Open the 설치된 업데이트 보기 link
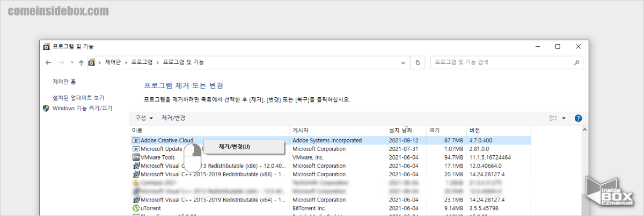 [78, 98]
